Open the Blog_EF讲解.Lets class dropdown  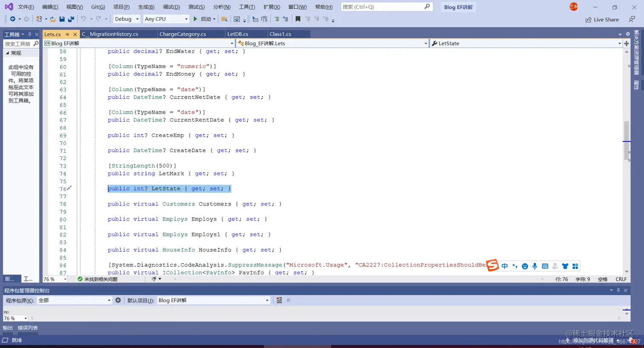click(332, 43)
